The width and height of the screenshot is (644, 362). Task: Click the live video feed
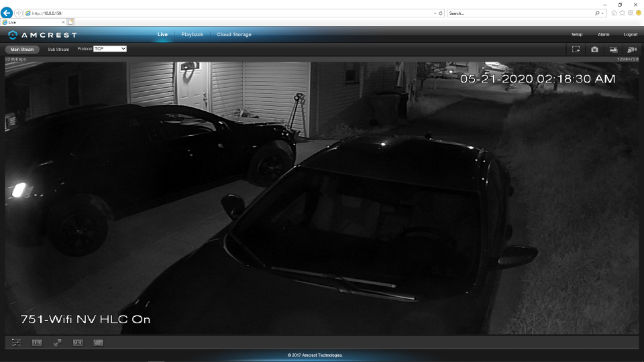tap(322, 198)
